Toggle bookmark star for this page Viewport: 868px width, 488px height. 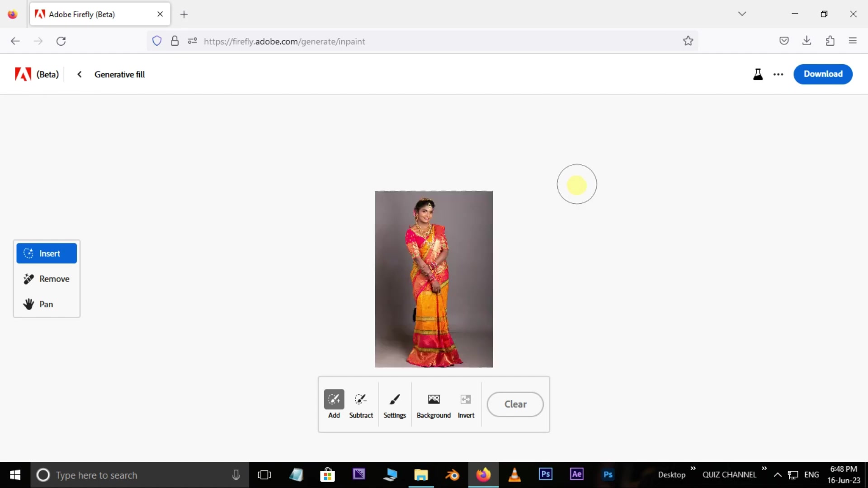click(688, 41)
